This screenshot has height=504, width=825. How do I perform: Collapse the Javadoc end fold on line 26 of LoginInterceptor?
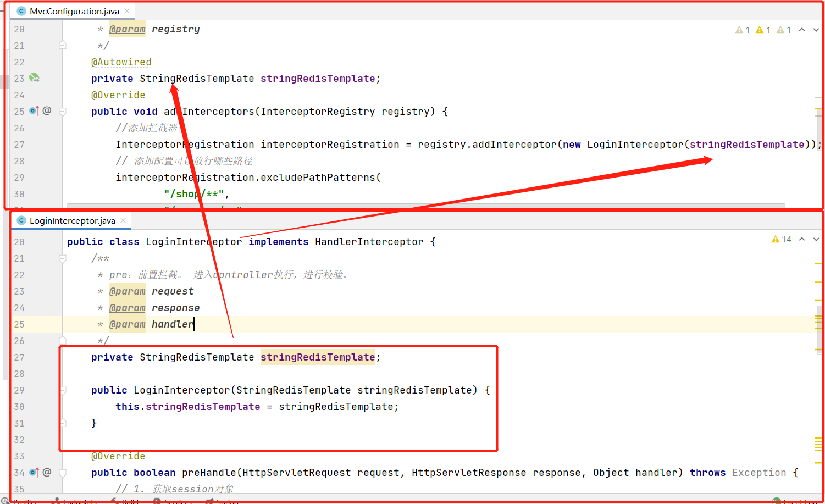[63, 340]
